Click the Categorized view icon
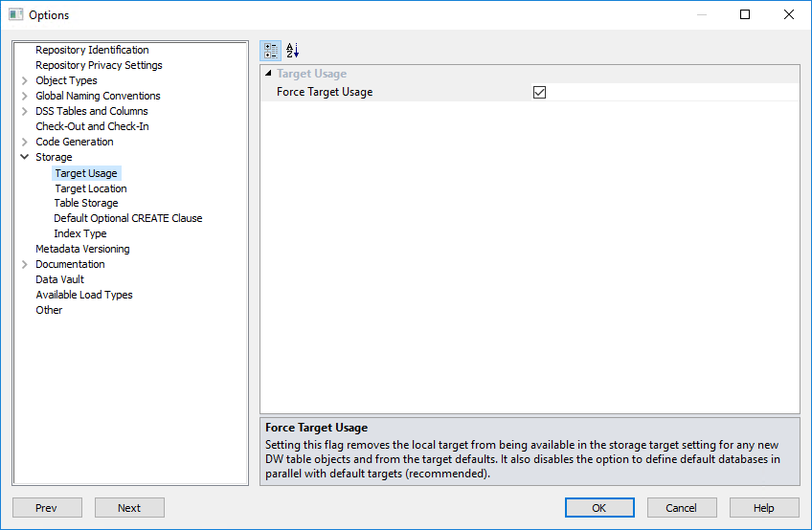 (271, 51)
